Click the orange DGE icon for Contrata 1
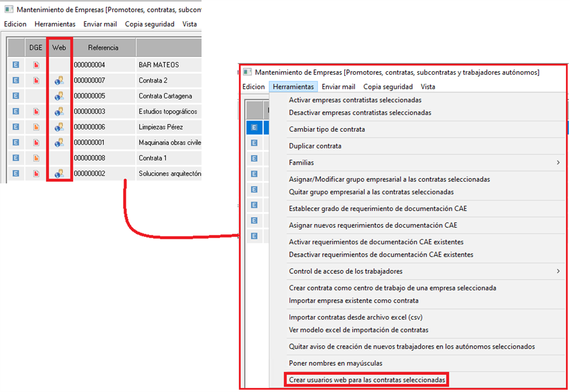 [x=36, y=158]
